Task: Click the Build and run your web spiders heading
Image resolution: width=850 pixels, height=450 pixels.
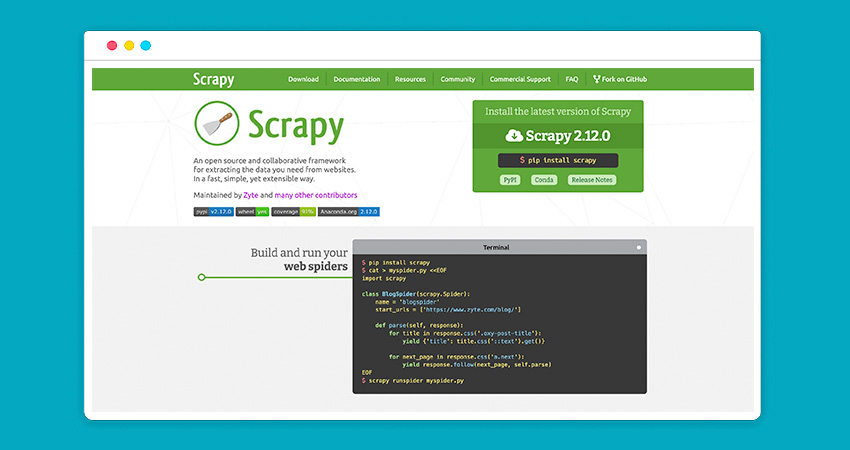Action: tap(299, 260)
